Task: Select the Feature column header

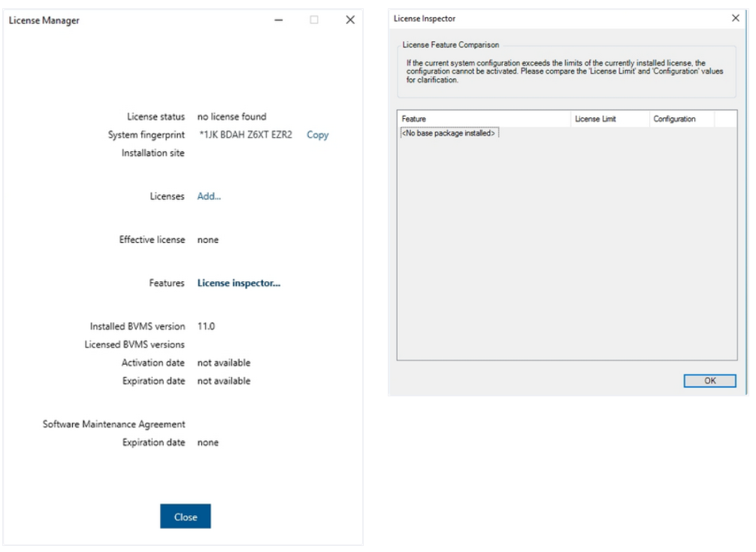Action: (x=484, y=119)
